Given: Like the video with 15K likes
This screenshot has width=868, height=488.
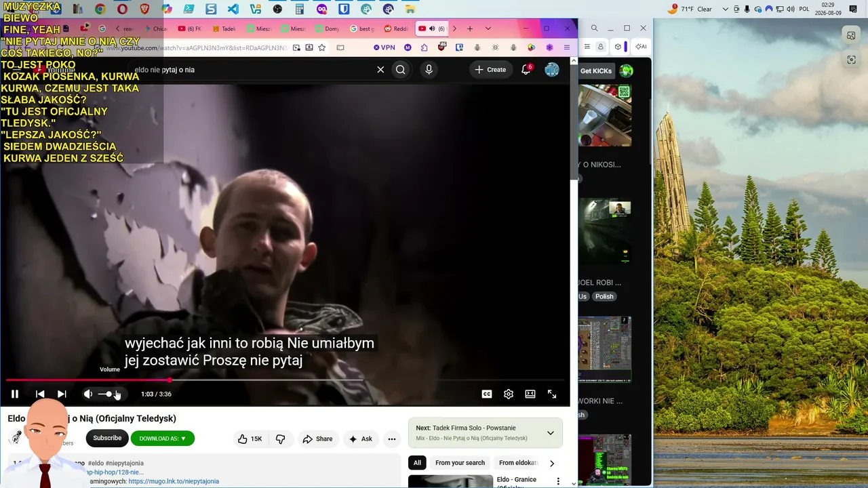Looking at the screenshot, I should (x=250, y=439).
